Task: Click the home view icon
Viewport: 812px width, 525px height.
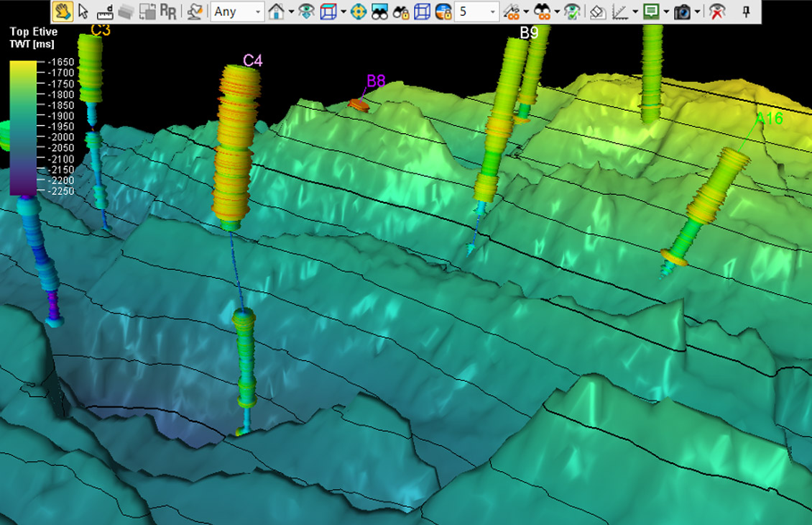Action: tap(276, 12)
